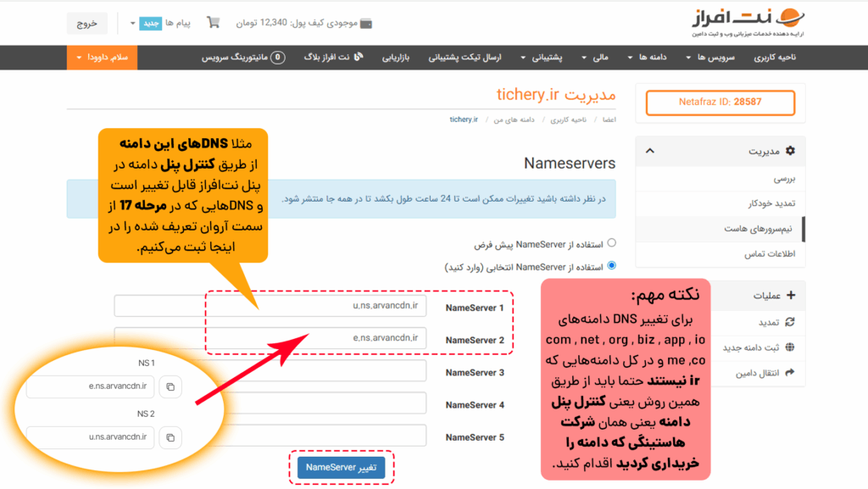This screenshot has height=489, width=868.
Task: Select نیم‌سرورهای هاست in the sidebar
Action: tap(721, 229)
